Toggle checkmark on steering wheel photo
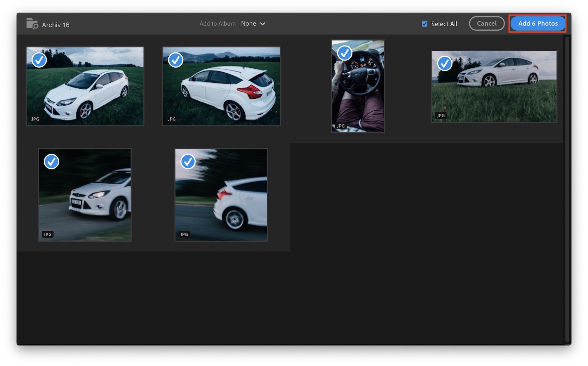The image size is (588, 366). pyautogui.click(x=344, y=53)
